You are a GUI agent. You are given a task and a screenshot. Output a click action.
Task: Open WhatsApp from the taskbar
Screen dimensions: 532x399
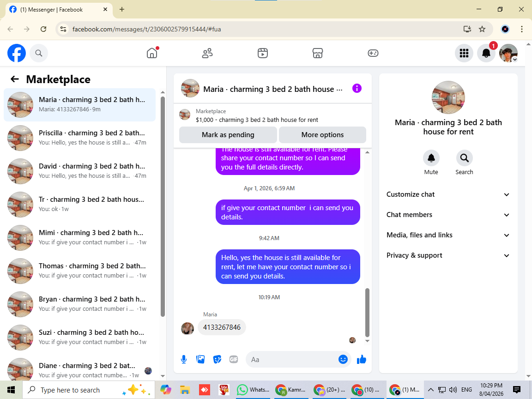click(253, 390)
